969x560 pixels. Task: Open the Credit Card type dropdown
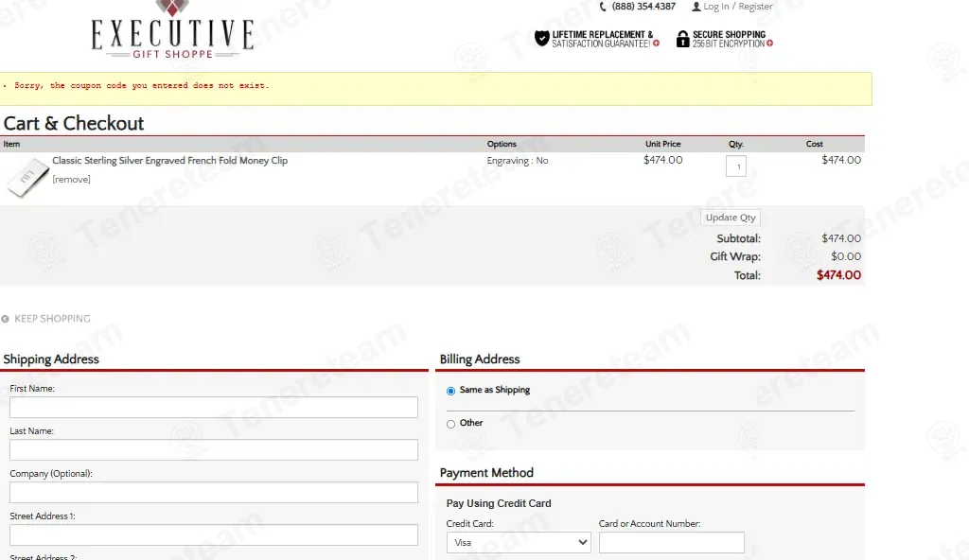pyautogui.click(x=519, y=543)
